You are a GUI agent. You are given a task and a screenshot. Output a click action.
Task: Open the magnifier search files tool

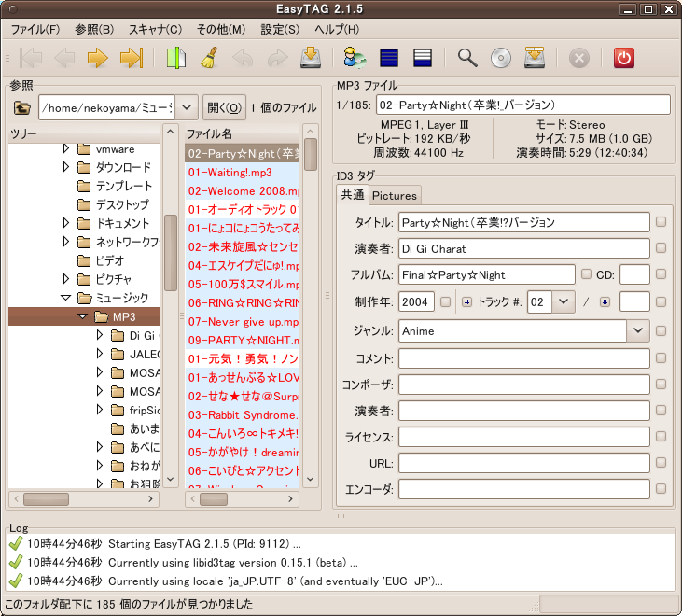(467, 58)
